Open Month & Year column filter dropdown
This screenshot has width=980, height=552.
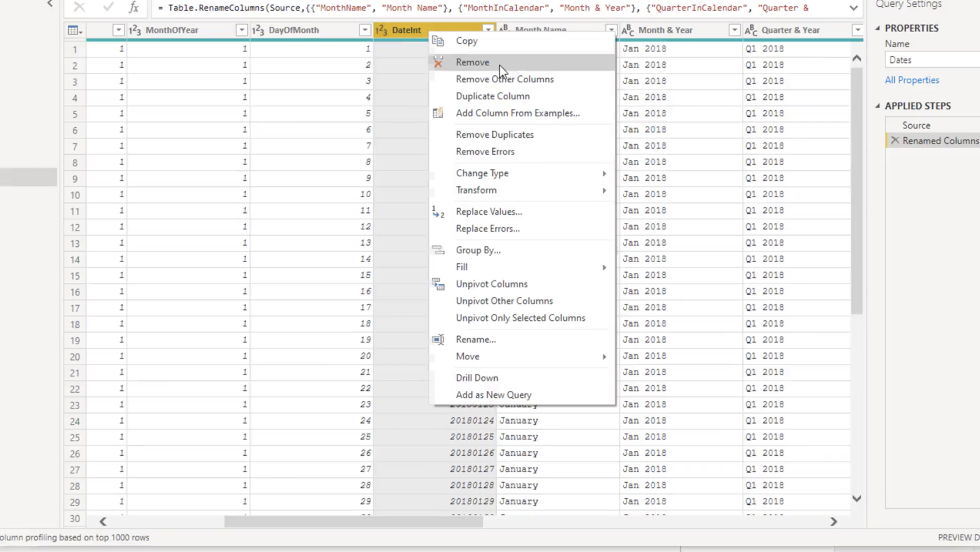click(734, 30)
